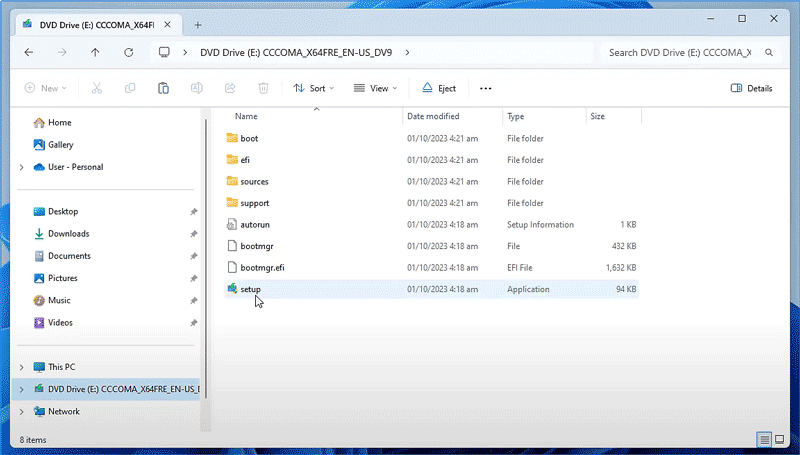Click the Forward navigation arrow

pyautogui.click(x=62, y=52)
